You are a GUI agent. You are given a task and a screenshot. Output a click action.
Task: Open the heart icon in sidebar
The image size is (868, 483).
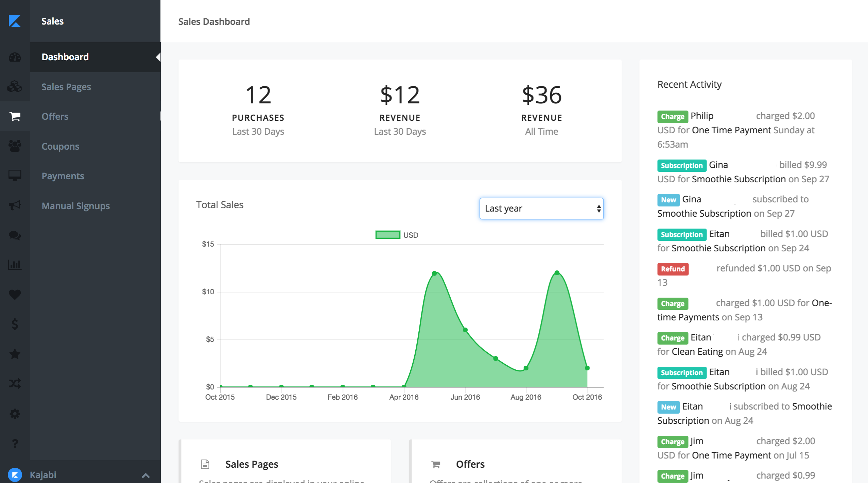[15, 294]
